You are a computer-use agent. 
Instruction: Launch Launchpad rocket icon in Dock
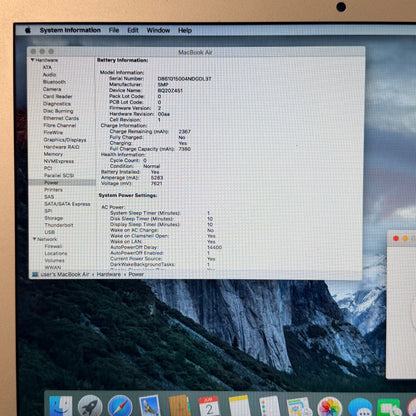click(x=90, y=406)
